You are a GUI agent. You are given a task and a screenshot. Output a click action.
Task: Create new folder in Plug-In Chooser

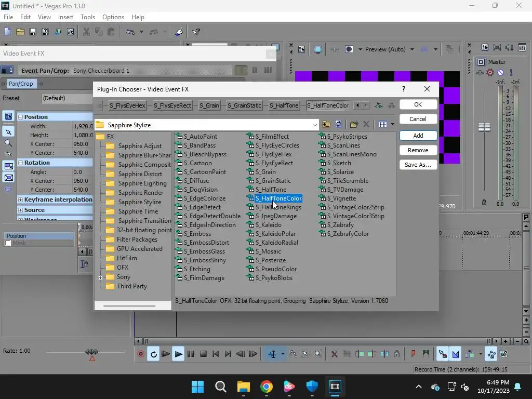pyautogui.click(x=354, y=124)
